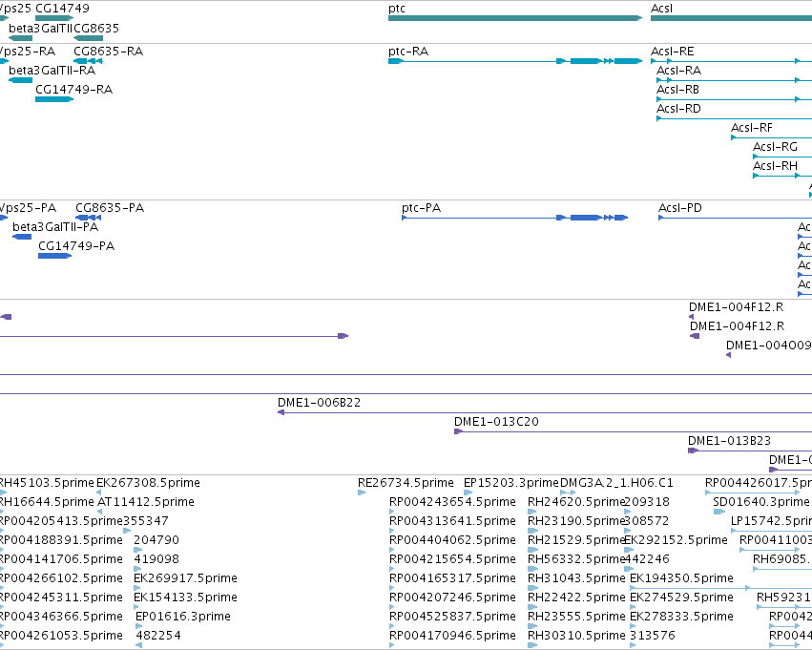
Task: Click the Acsl-RB transcript label
Action: coord(677,90)
